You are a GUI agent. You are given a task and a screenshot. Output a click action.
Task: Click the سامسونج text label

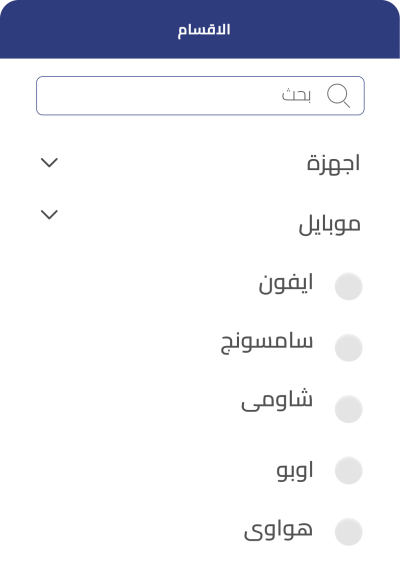[267, 344]
